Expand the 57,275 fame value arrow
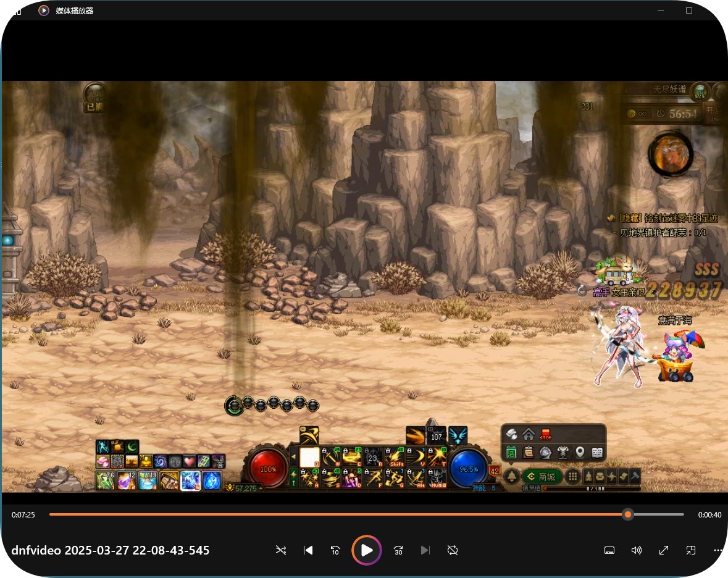The image size is (728, 578). (261, 488)
